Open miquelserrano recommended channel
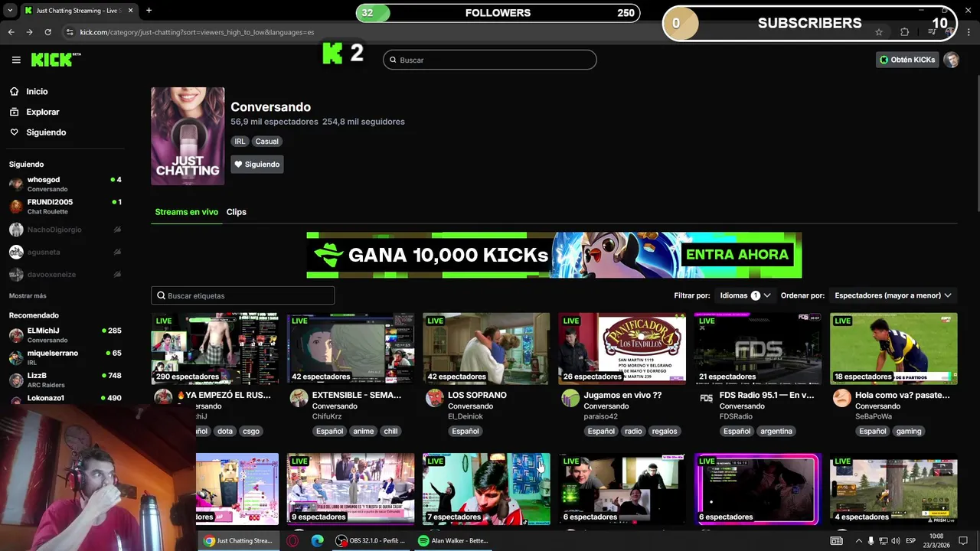The height and width of the screenshot is (551, 980). point(65,357)
